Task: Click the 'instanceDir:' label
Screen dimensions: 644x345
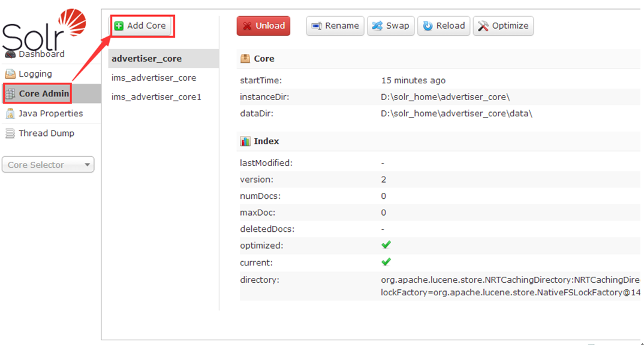Action: 264,97
